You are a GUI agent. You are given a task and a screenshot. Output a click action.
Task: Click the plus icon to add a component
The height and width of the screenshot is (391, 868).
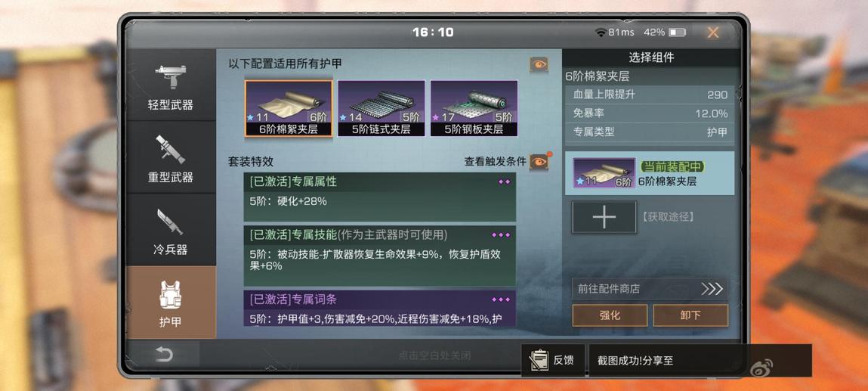tap(604, 217)
